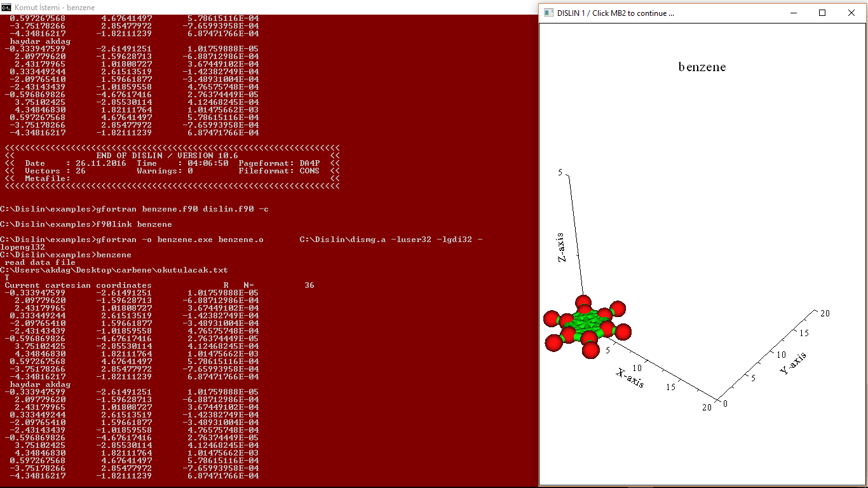Viewport: 868px width, 488px height.
Task: Click 'Fileformat: CONS' in the console
Action: (279, 171)
